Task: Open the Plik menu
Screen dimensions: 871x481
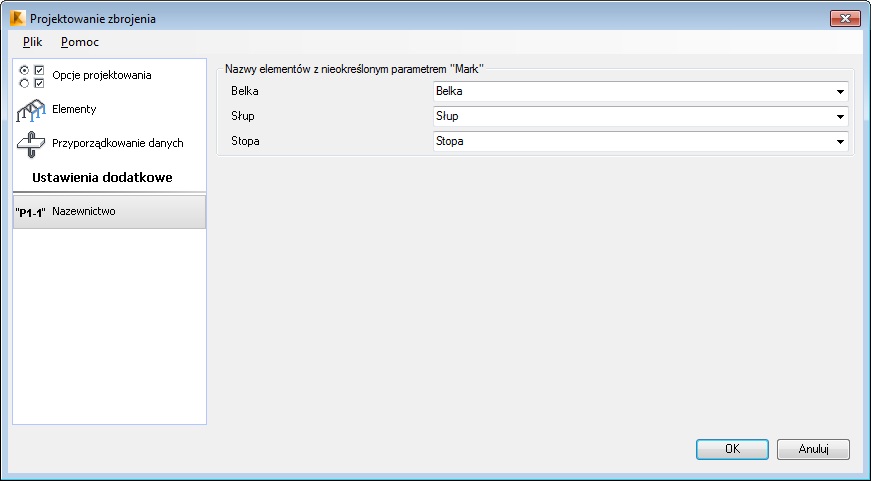Action: [x=33, y=42]
